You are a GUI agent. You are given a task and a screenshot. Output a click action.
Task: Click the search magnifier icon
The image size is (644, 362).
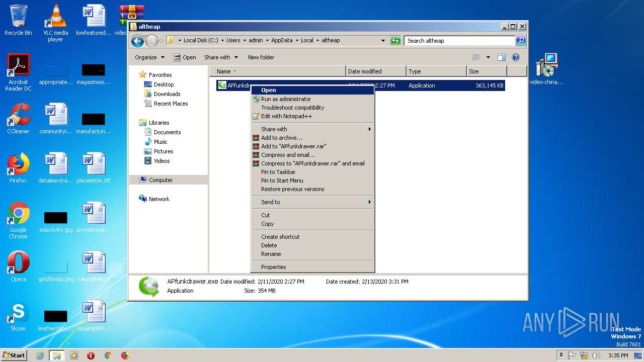(521, 41)
